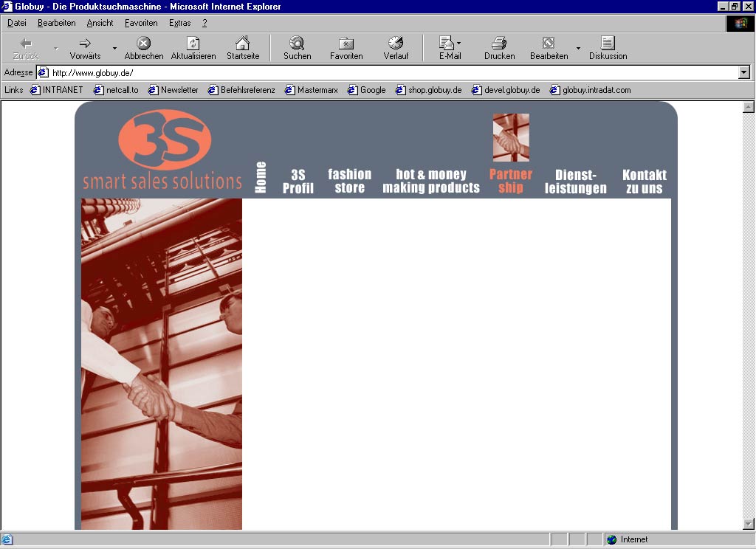Click the Bearbeiten toolbar edit icon
This screenshot has width=756, height=549.
tap(549, 44)
